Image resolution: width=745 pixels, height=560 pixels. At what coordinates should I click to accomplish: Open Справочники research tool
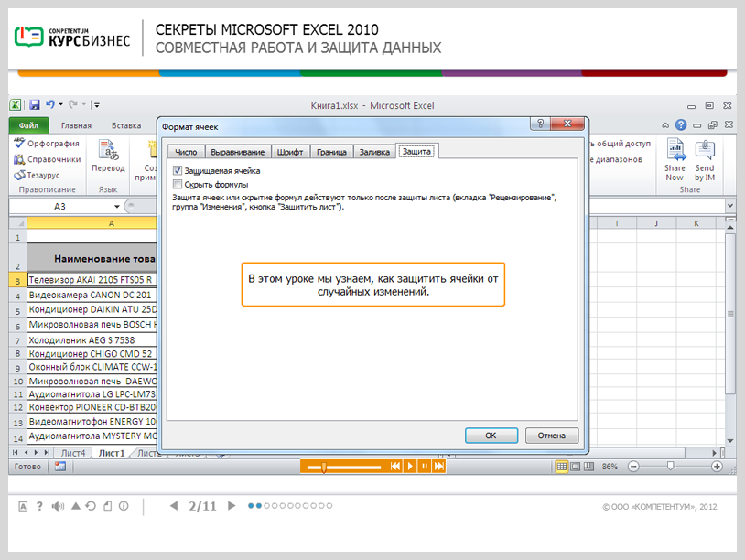[x=47, y=159]
